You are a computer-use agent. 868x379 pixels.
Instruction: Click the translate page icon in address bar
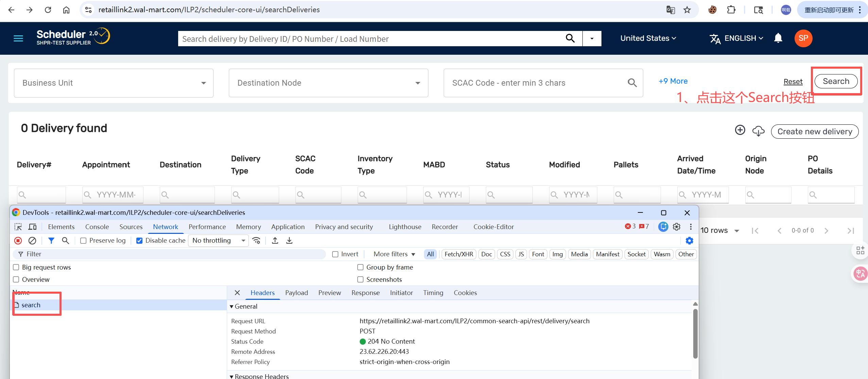click(x=670, y=10)
